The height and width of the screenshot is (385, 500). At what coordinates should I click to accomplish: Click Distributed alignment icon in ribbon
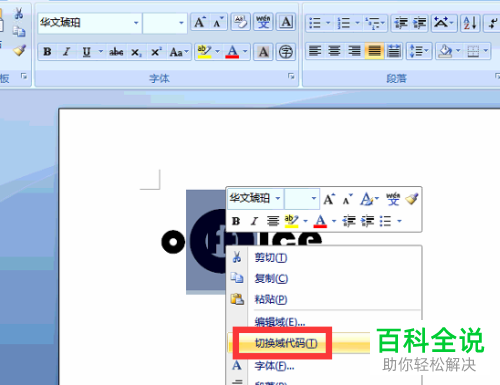click(x=394, y=51)
